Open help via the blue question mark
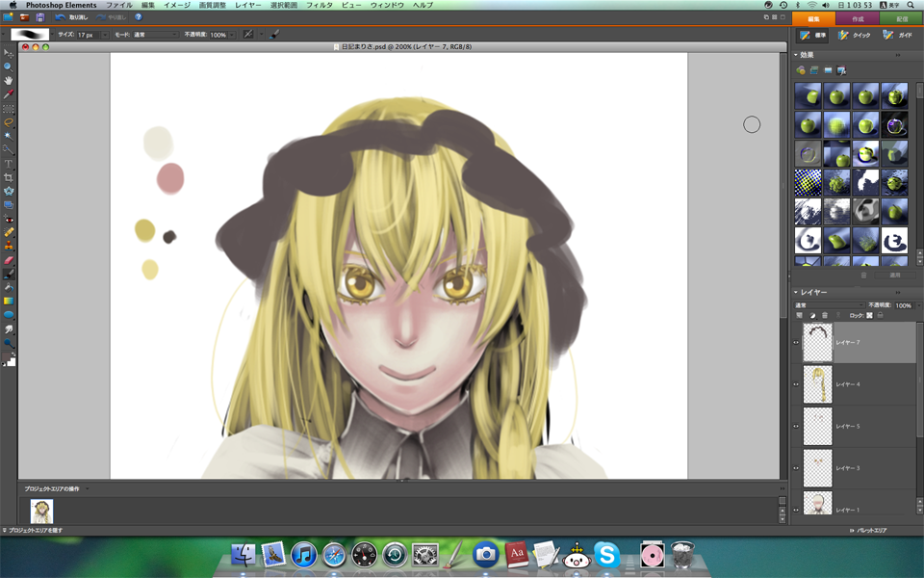The height and width of the screenshot is (578, 924). (139, 17)
